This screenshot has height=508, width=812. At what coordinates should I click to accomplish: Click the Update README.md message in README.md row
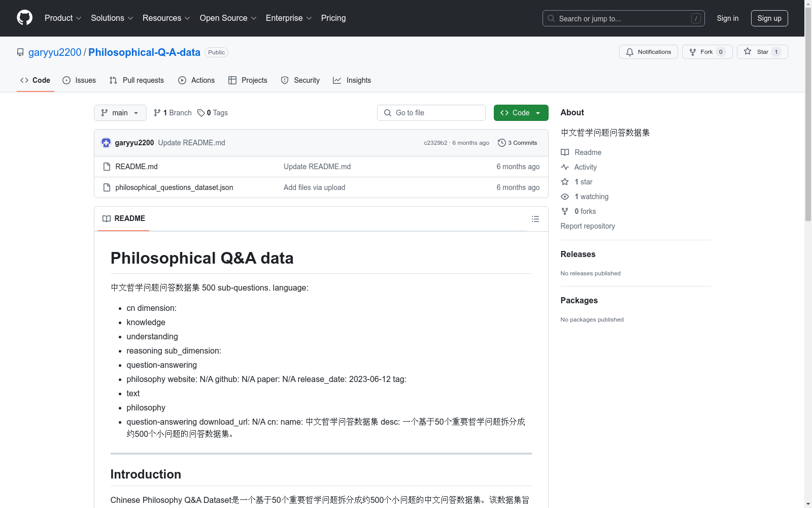pos(317,167)
